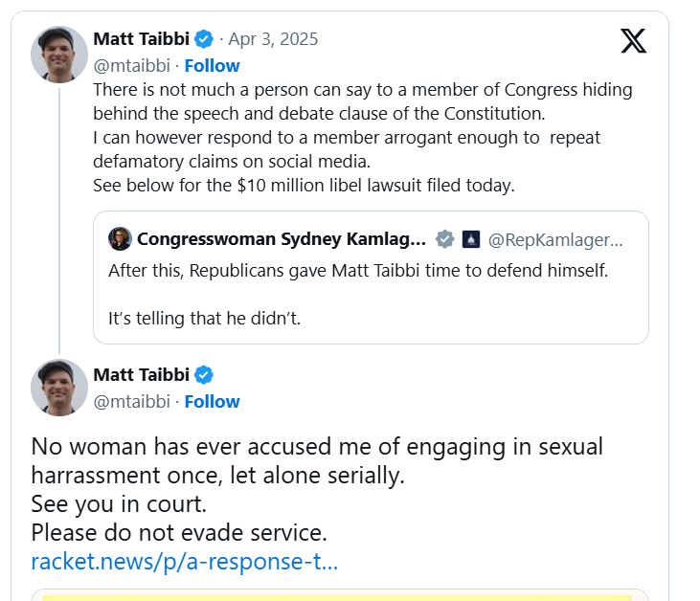700x601 pixels.
Task: Click the Matt Taibbi name in first tweet
Action: click(141, 39)
